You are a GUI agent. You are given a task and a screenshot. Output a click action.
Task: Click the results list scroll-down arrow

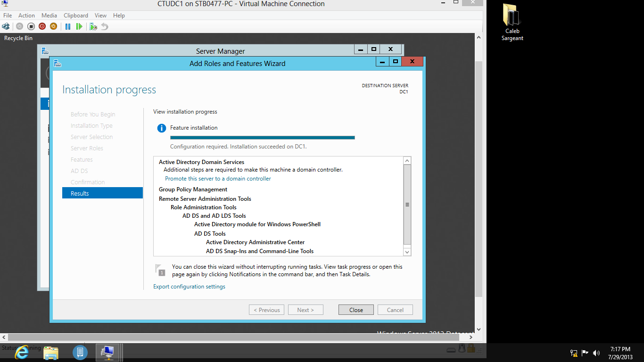407,251
